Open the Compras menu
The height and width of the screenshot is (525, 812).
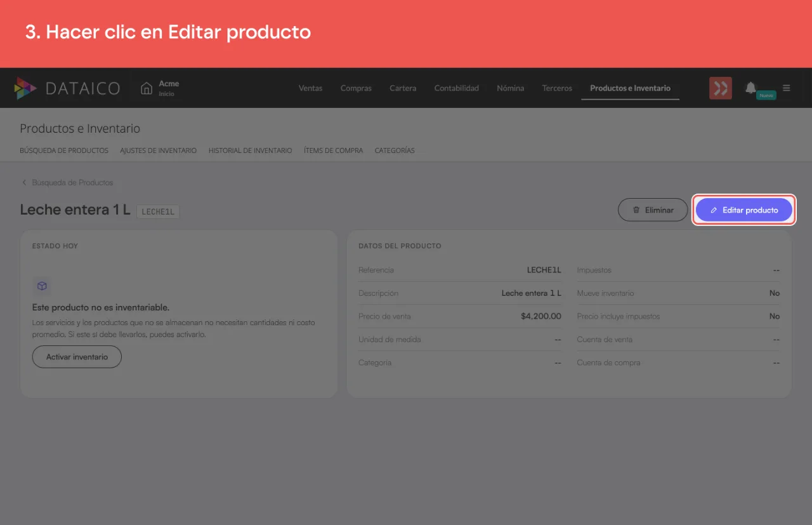coord(356,88)
